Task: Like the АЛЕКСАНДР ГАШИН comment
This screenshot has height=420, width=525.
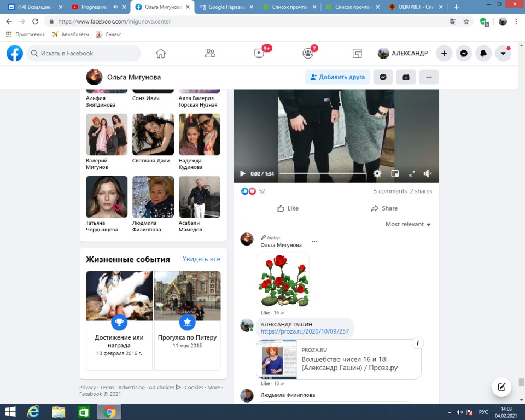Action: tap(265, 383)
